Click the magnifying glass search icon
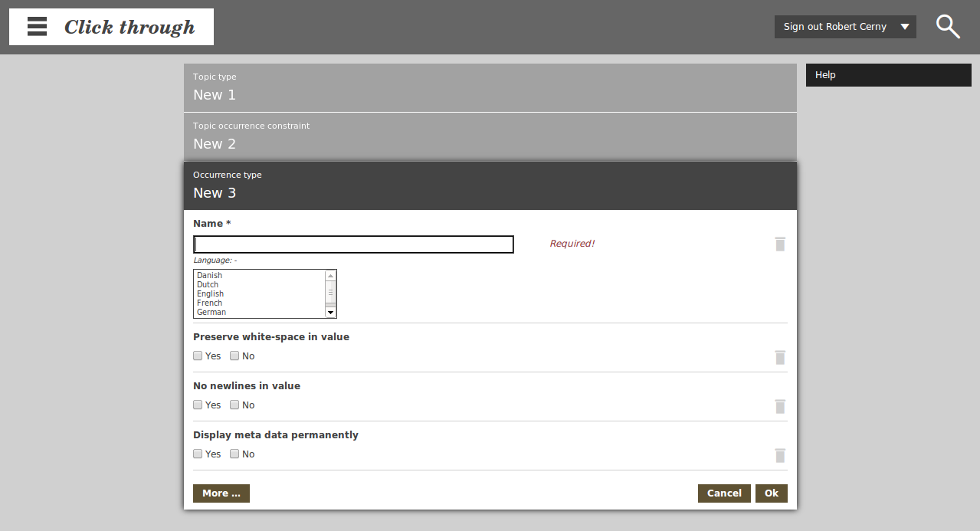Image resolution: width=980 pixels, height=531 pixels. 948,27
